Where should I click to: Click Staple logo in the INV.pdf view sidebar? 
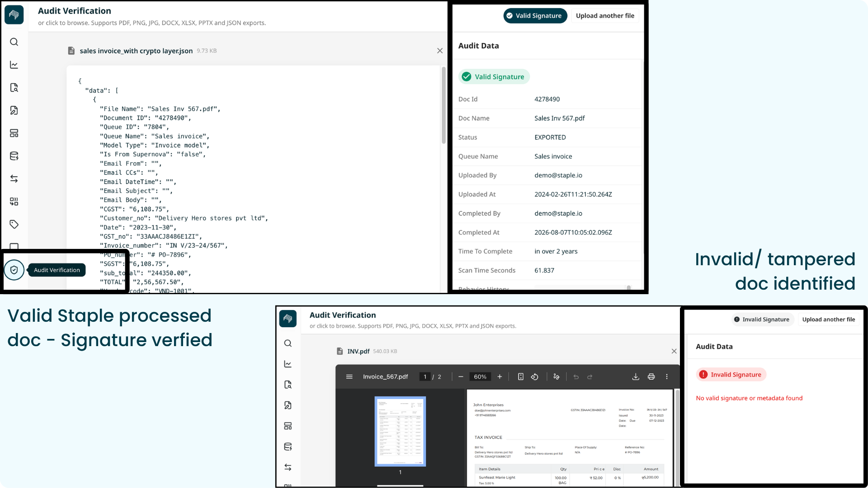coord(288,319)
